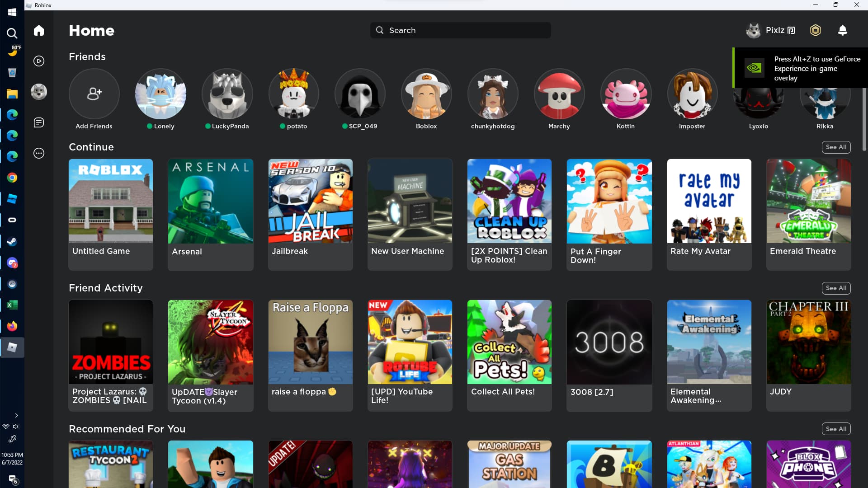Viewport: 868px width, 488px height.
Task: Open the Robux hexagon icon
Action: click(x=816, y=30)
